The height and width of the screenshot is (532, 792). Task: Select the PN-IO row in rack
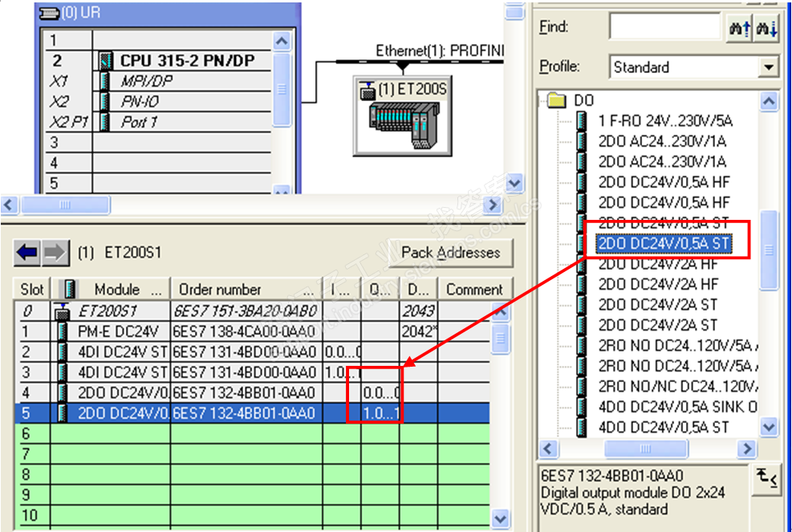159,101
